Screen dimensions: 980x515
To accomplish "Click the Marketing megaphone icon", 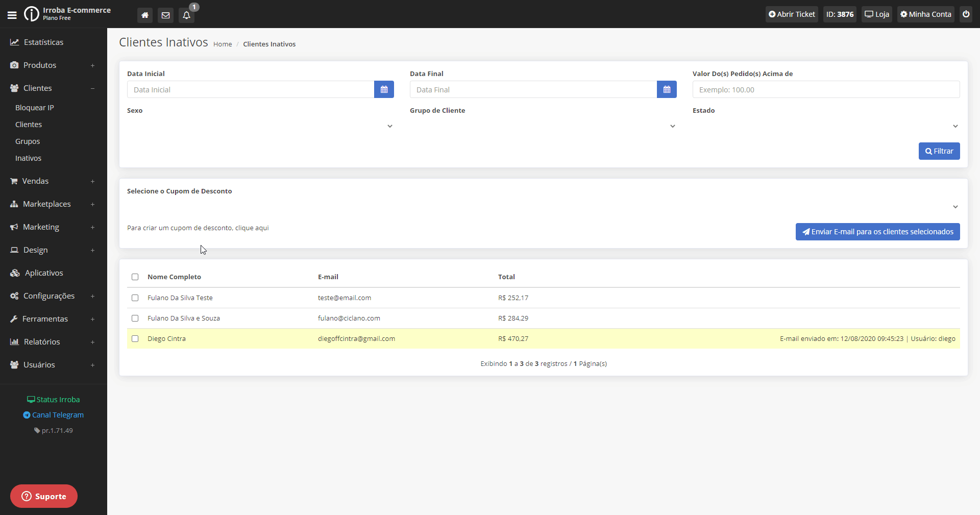I will coord(14,227).
